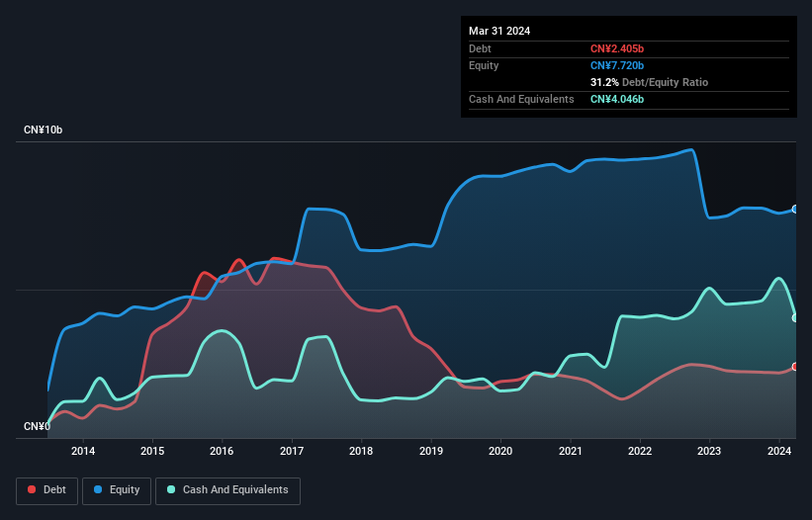Click the CN¥0 y-axis label
812x520 pixels.
37,426
